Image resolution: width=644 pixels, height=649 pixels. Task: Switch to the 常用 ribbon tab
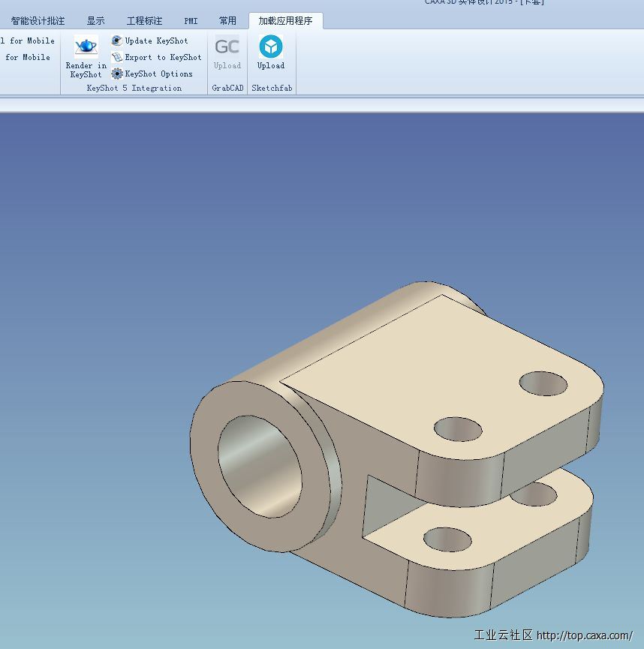click(x=227, y=21)
